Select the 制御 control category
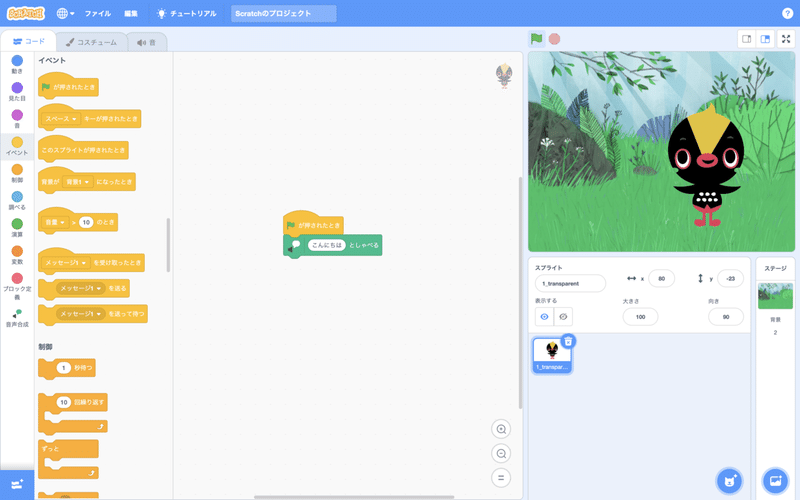Image resolution: width=800 pixels, height=500 pixels. [x=17, y=173]
